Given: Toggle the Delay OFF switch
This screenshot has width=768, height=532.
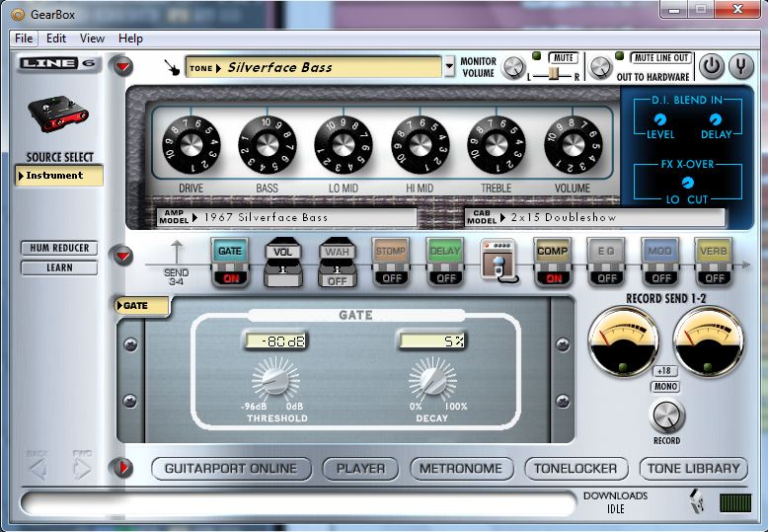Looking at the screenshot, I should coord(446,278).
